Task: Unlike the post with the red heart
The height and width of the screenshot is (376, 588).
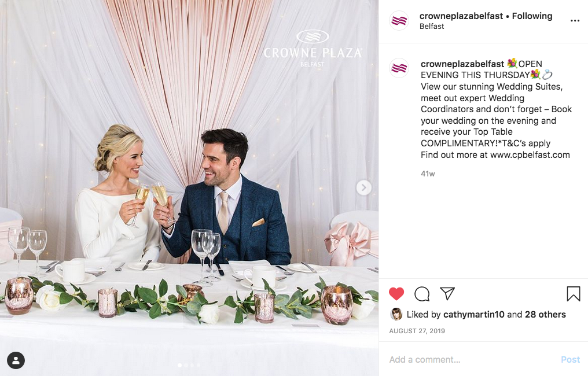Action: click(x=396, y=293)
